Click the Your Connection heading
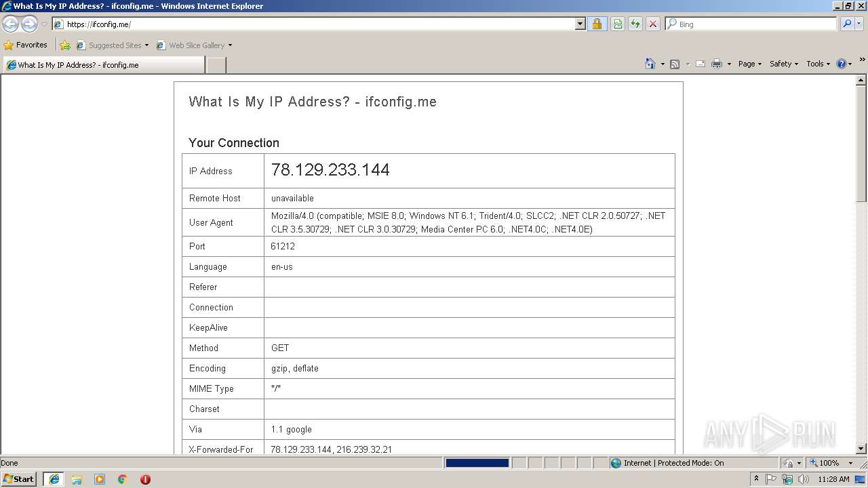The image size is (868, 488). pos(234,143)
